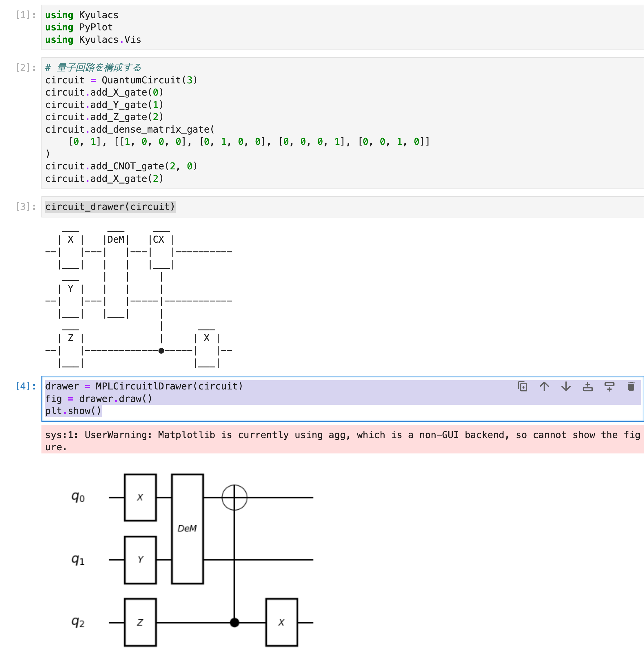Click the [2]: cell prompt

coord(26,68)
